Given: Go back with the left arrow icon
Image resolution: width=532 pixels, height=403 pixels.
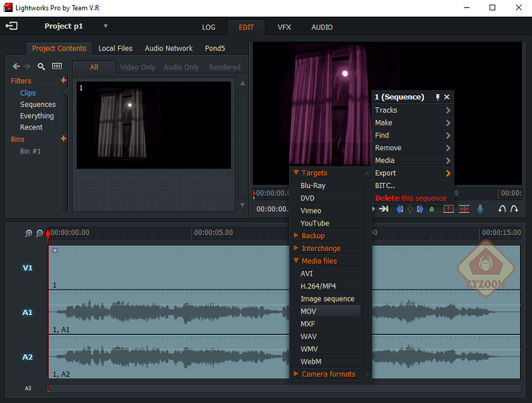Looking at the screenshot, I should 16,66.
